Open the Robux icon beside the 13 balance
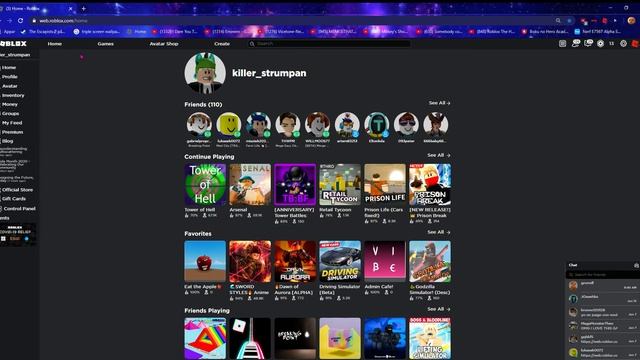This screenshot has height=360, width=640. point(600,44)
